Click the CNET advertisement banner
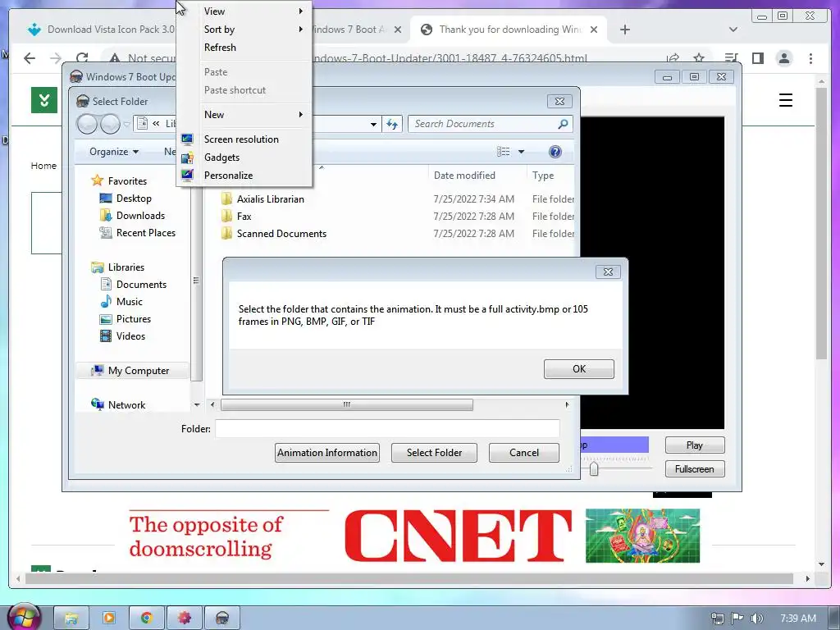 tap(413, 535)
